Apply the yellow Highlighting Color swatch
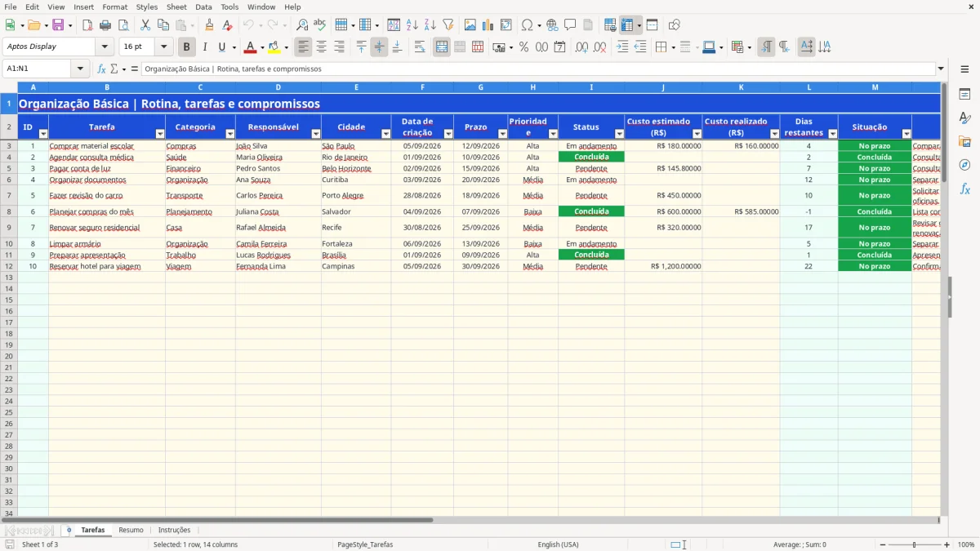980x551 pixels. [x=274, y=47]
